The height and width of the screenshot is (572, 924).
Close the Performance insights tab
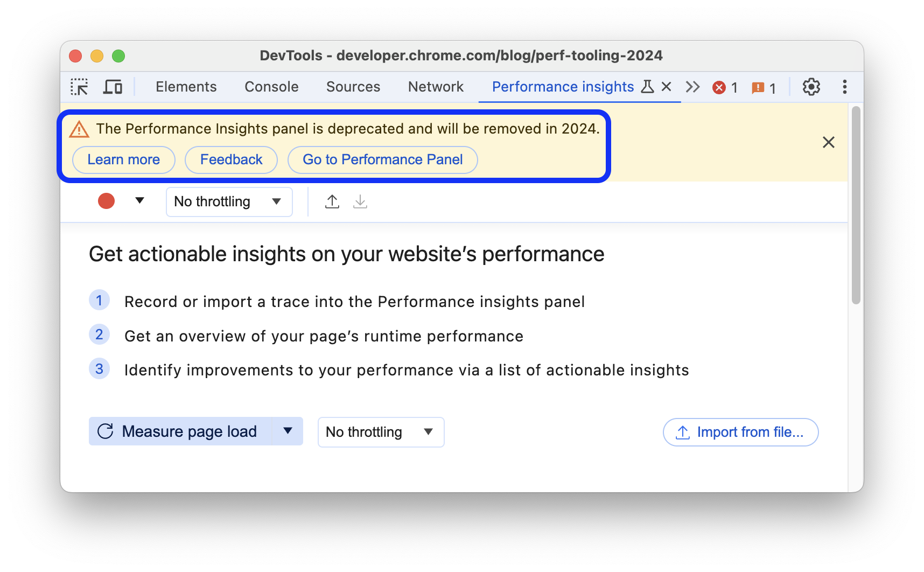[x=667, y=86]
